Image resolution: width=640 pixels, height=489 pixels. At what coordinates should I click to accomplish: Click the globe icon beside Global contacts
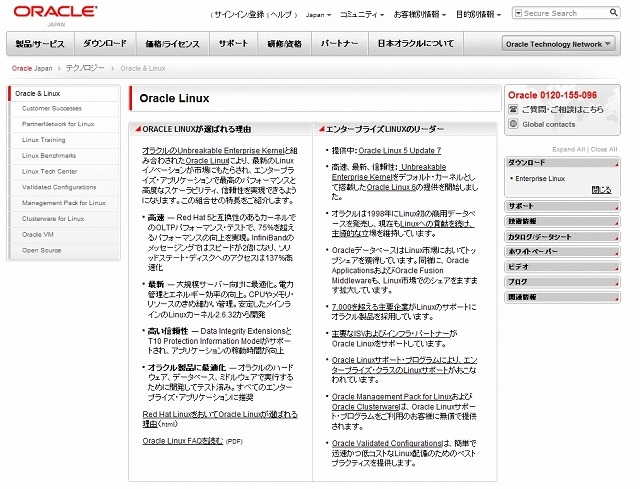point(513,124)
